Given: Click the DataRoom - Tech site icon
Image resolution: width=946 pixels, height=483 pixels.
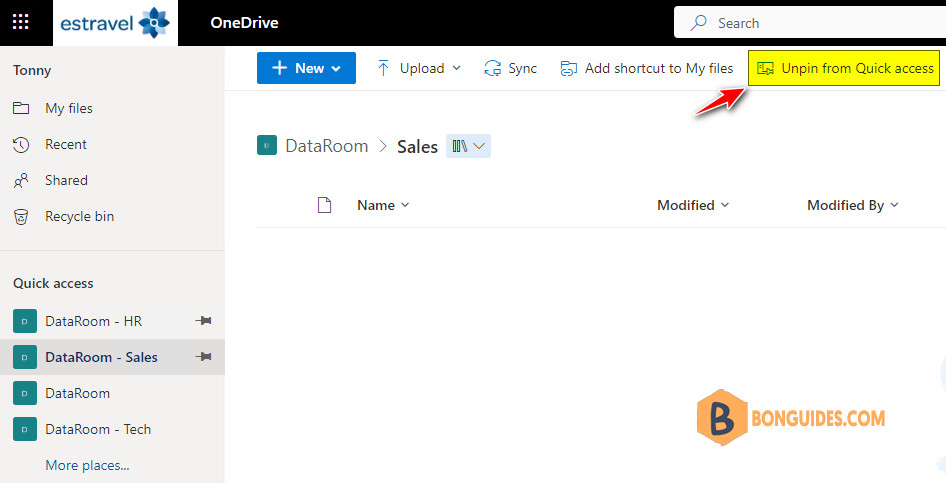Looking at the screenshot, I should click(25, 429).
